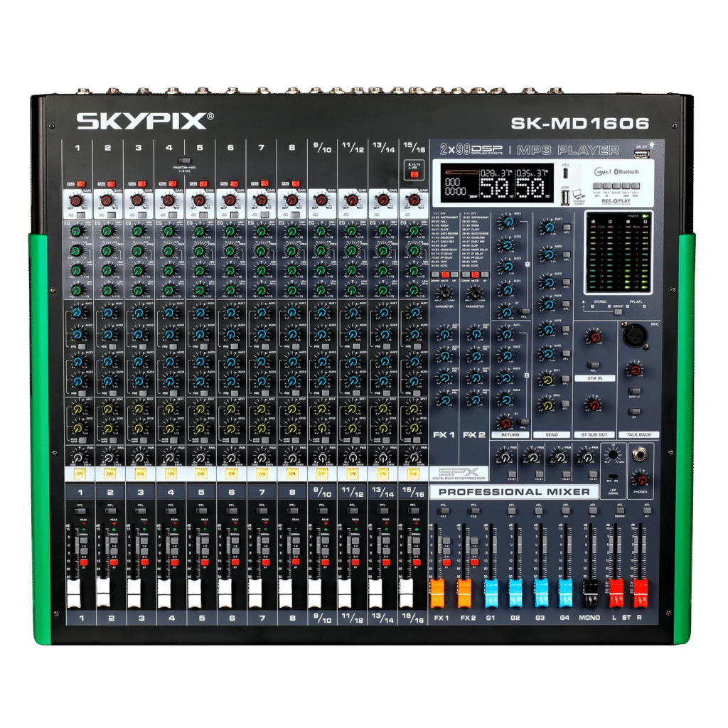Viewport: 728px width, 728px height.
Task: Click the red ST SUB OUT knob
Action: (x=593, y=405)
